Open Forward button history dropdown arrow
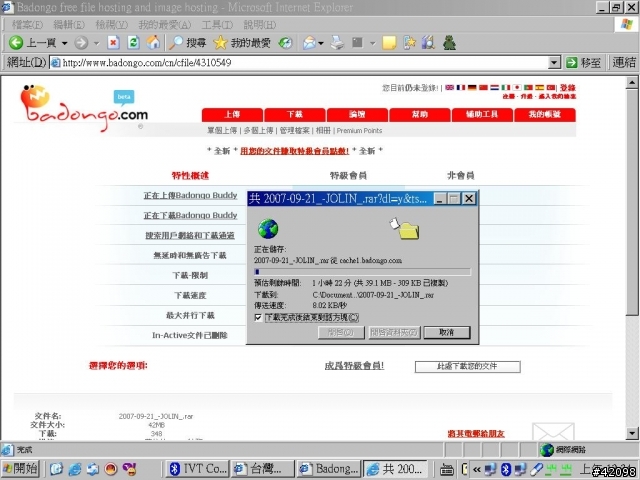 (96, 43)
